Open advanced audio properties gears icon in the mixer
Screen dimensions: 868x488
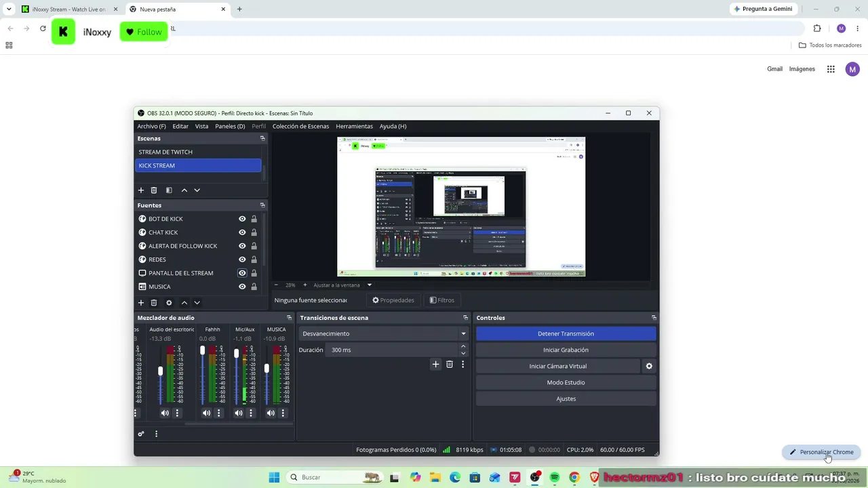tap(141, 434)
